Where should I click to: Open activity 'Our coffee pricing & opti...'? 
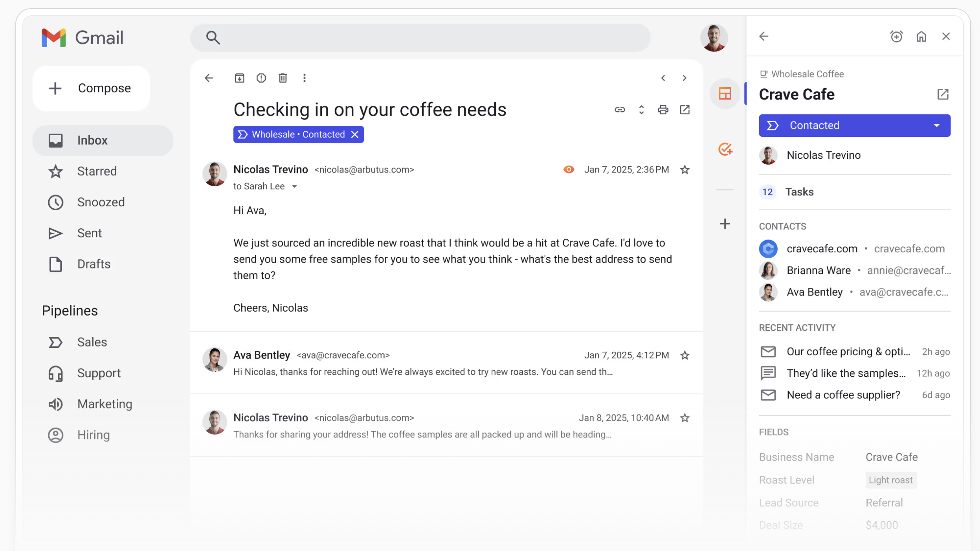(x=854, y=352)
